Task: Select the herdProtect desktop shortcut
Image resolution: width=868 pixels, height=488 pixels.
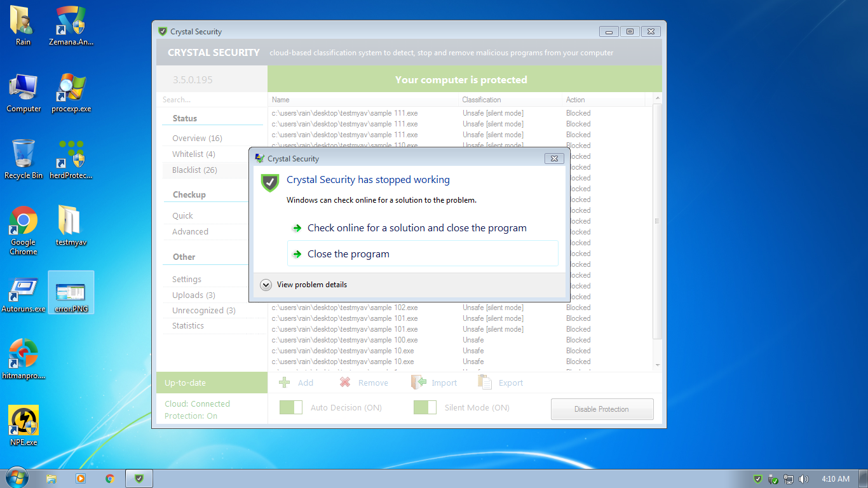Action: click(71, 159)
